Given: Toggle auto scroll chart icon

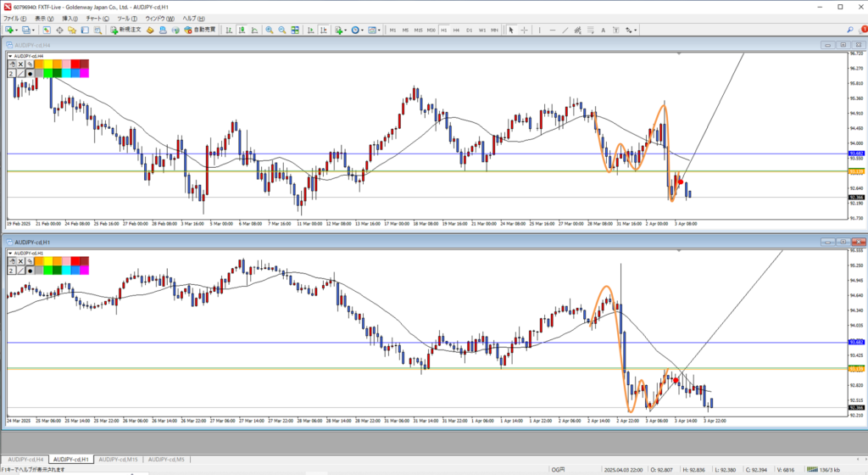Looking at the screenshot, I should [x=310, y=30].
